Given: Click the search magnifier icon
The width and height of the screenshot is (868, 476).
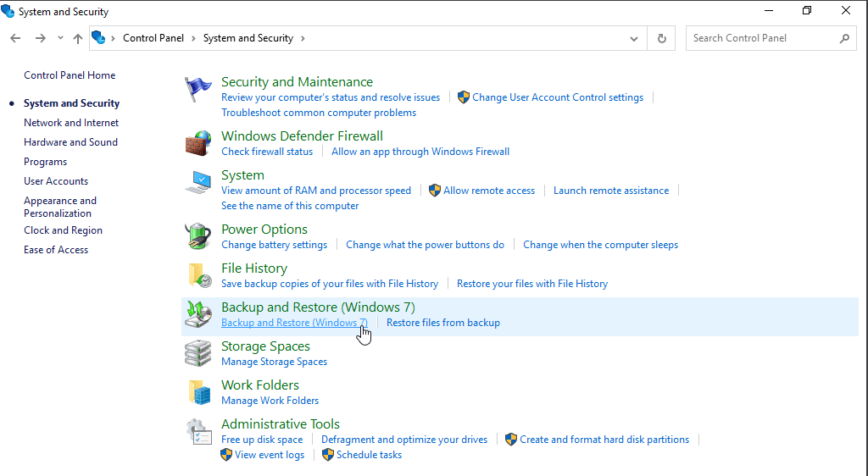Looking at the screenshot, I should click(x=843, y=38).
